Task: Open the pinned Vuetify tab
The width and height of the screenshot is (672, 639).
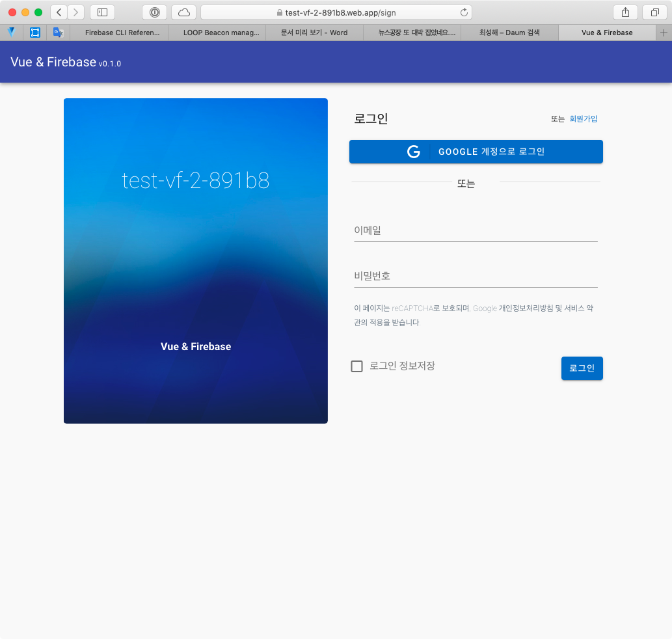Action: pos(12,32)
